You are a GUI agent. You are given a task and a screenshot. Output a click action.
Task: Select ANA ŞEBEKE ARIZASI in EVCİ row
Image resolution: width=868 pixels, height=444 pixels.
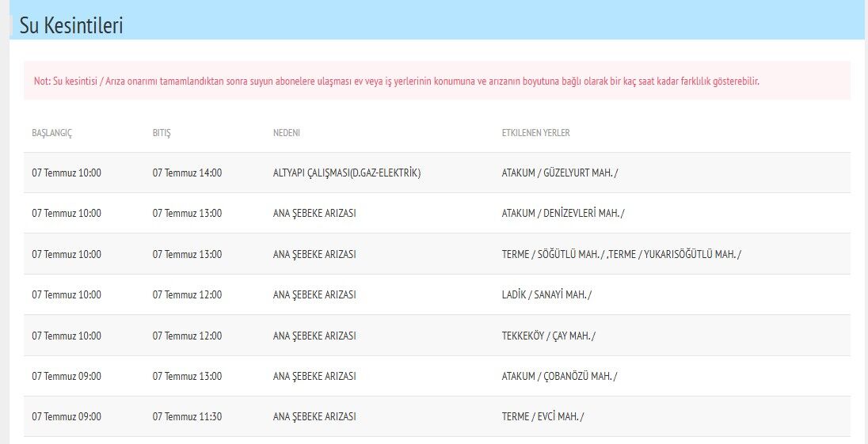pos(314,416)
